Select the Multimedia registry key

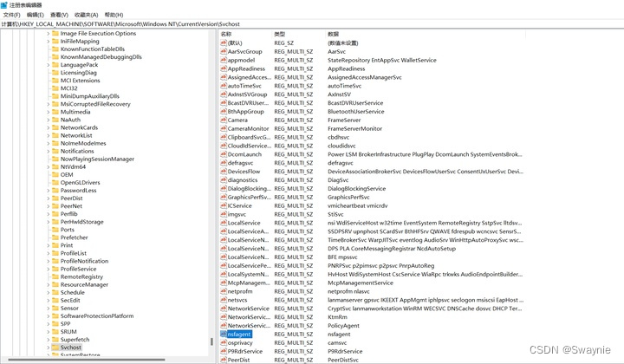tap(75, 112)
